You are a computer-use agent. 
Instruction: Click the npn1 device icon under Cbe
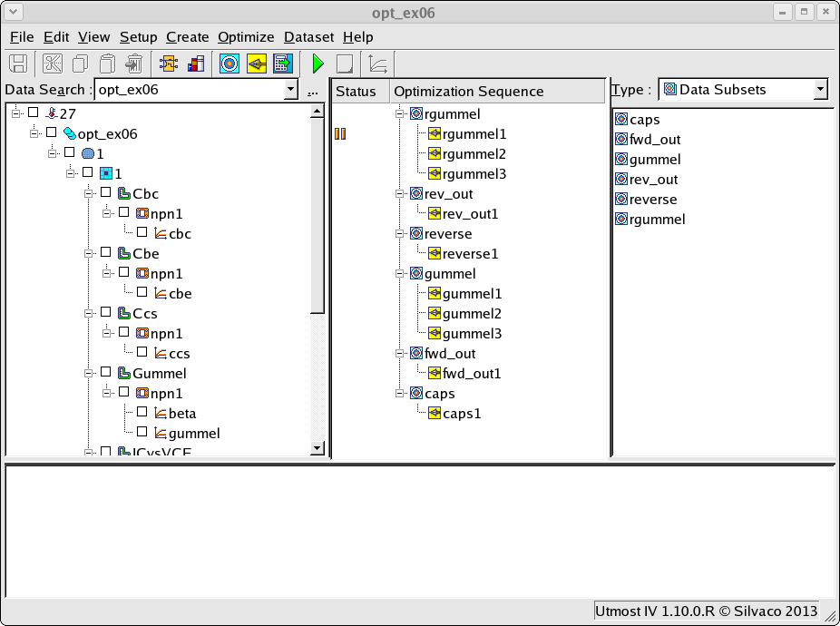pos(142,273)
